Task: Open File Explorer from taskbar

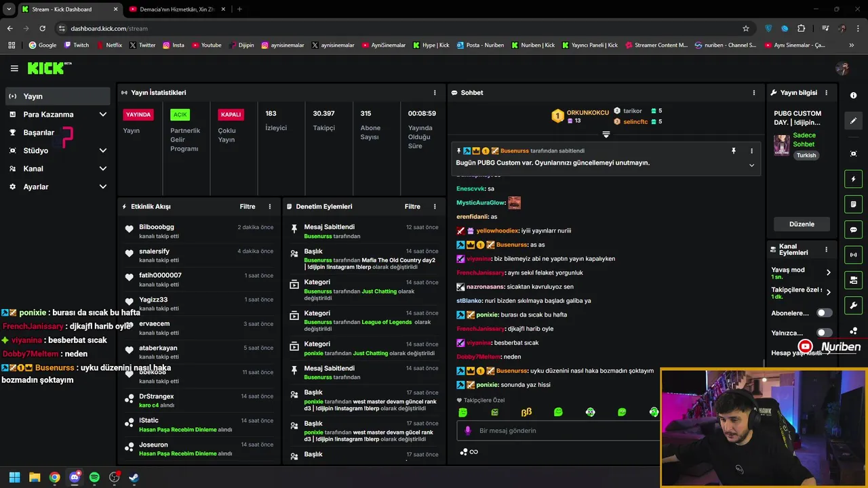Action: point(35,477)
